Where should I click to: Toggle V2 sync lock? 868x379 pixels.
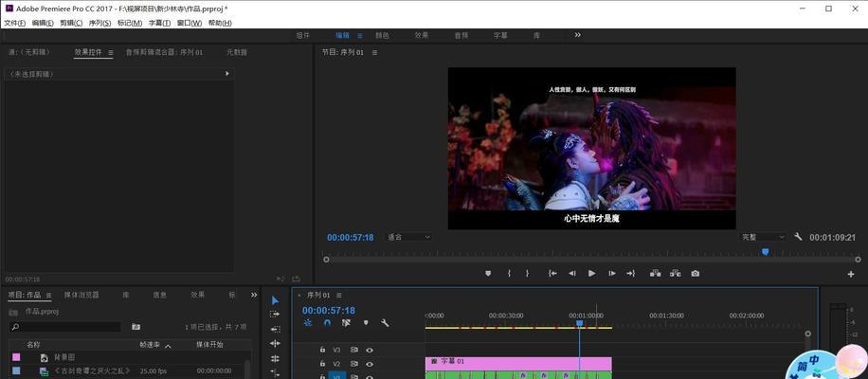354,364
